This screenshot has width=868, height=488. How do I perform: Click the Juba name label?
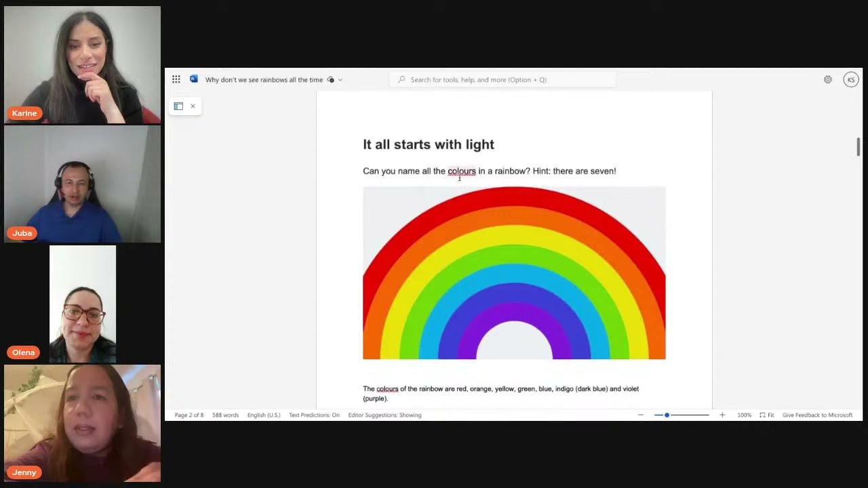22,233
